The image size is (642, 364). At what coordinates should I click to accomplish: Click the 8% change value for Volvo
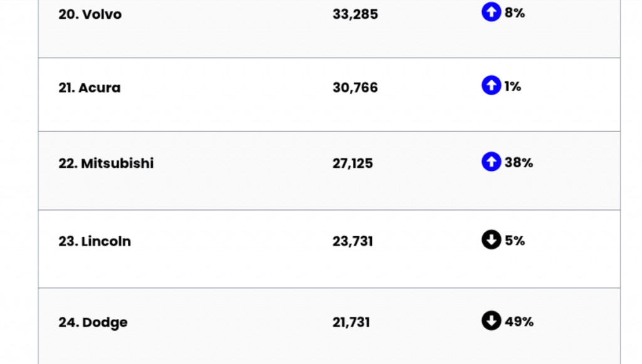[x=515, y=13]
